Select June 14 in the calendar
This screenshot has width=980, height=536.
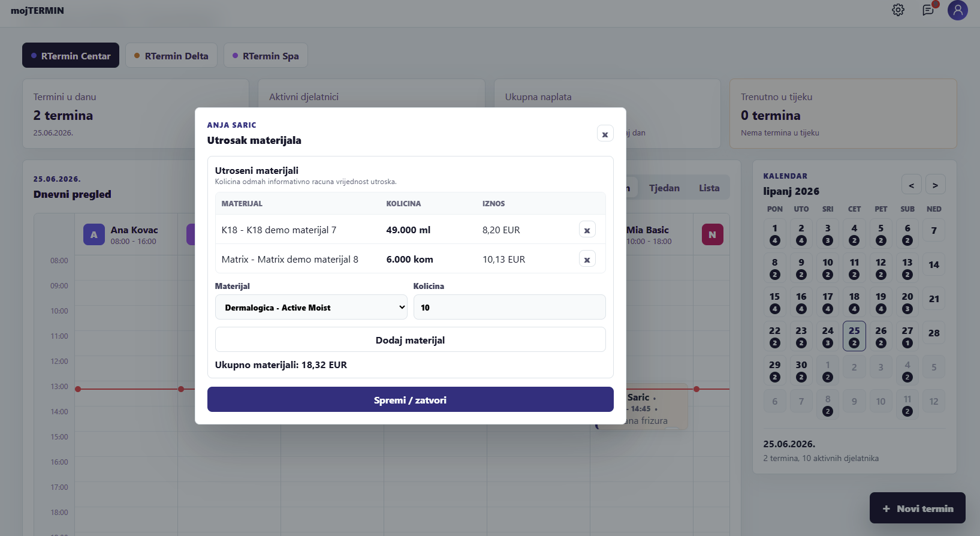[x=934, y=264]
